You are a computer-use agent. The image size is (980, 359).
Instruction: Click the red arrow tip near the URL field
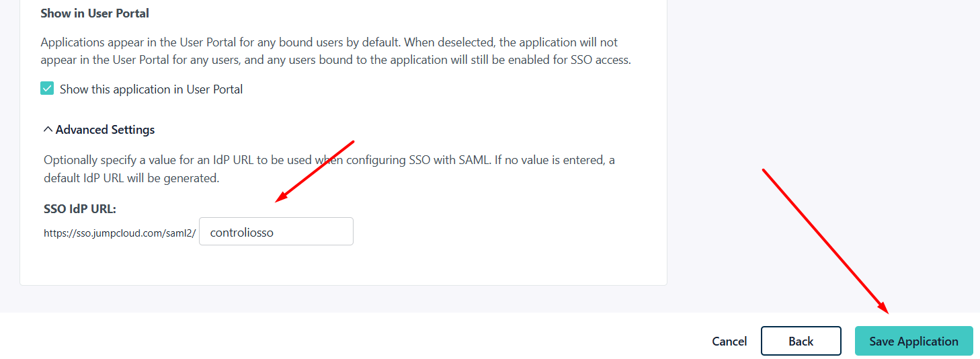(x=278, y=200)
